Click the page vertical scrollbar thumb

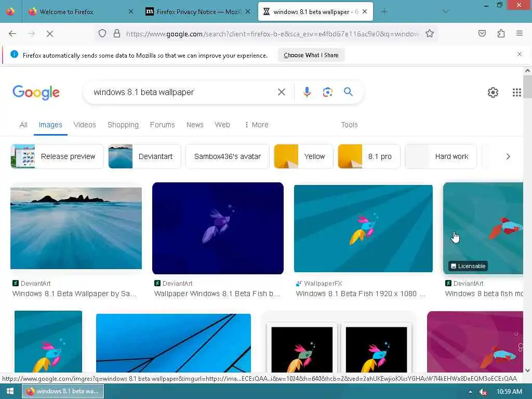[x=527, y=86]
